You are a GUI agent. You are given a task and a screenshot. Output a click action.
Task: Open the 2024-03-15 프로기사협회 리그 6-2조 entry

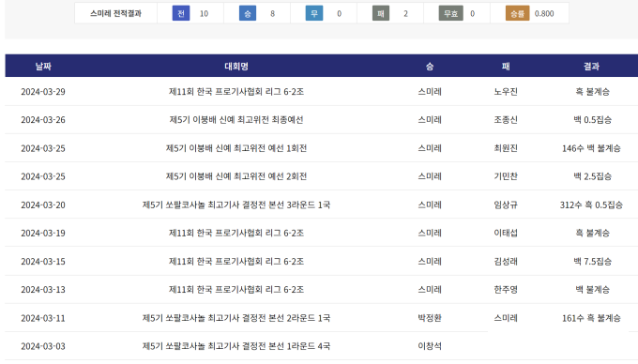pyautogui.click(x=236, y=261)
